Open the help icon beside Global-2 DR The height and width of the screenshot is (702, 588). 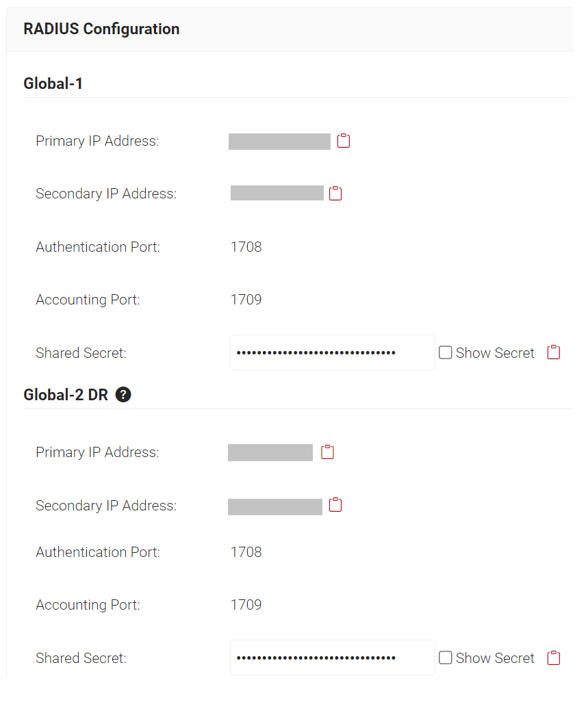click(x=123, y=395)
